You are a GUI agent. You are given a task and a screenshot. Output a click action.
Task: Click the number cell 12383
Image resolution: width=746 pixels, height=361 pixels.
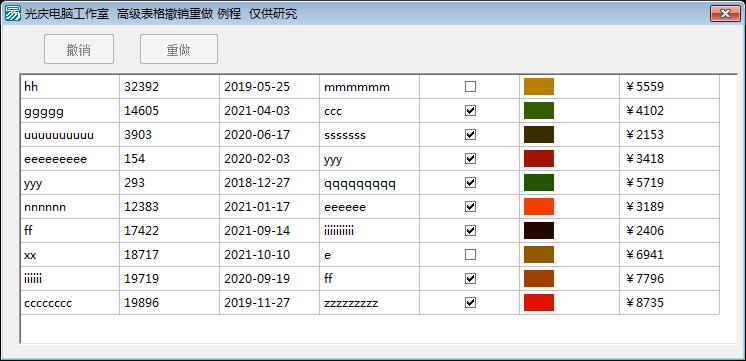pos(169,206)
